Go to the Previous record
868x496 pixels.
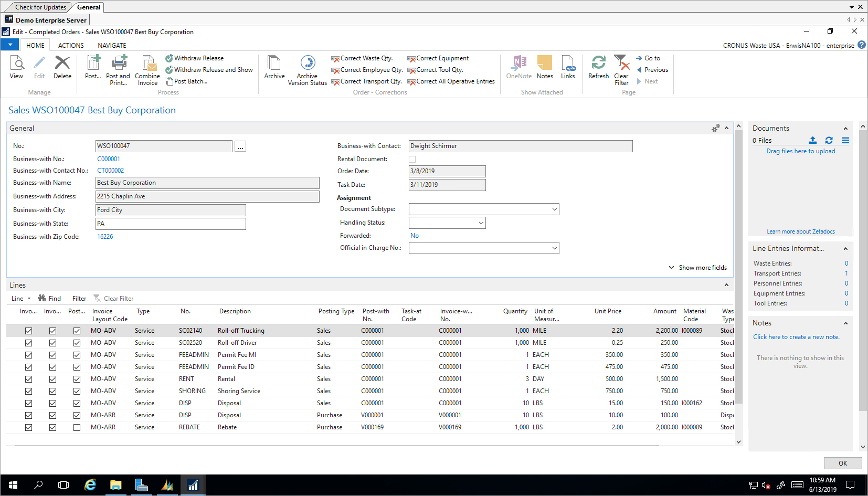click(652, 70)
